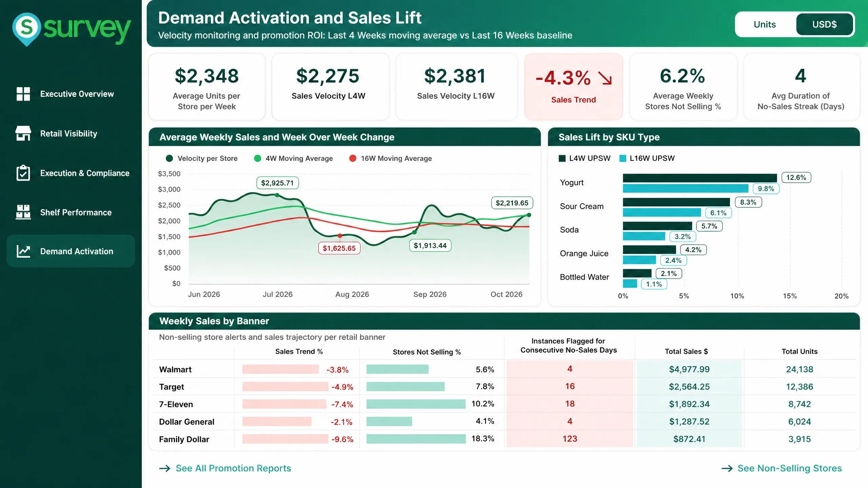Viewport: 868px width, 488px height.
Task: Switch display to Units
Action: point(765,24)
